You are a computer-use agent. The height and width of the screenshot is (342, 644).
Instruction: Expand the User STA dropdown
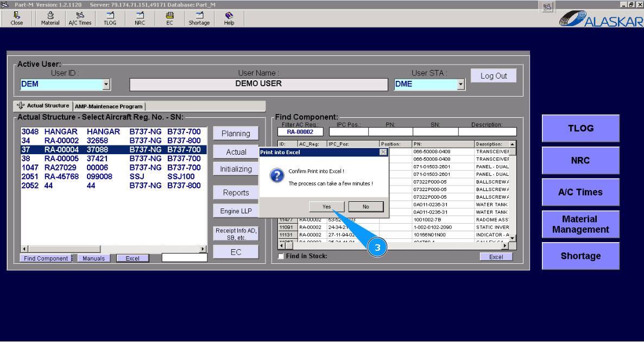click(x=461, y=84)
